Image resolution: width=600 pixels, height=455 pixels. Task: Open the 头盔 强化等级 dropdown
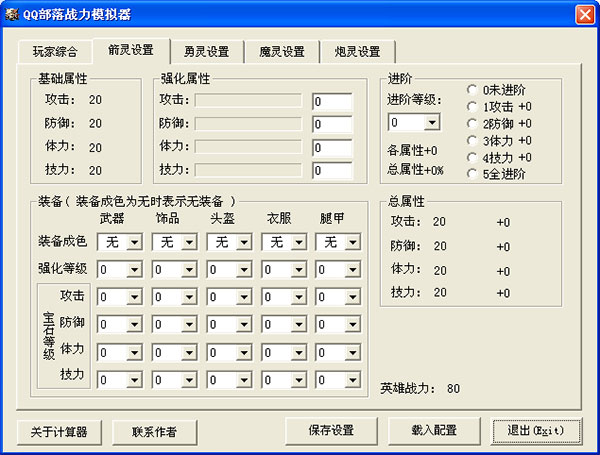[229, 269]
